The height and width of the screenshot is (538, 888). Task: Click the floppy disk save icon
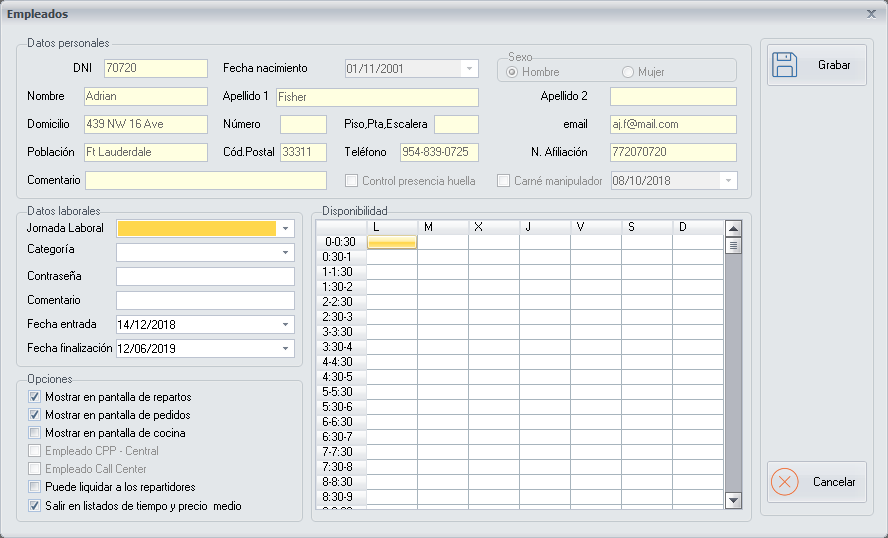(785, 65)
